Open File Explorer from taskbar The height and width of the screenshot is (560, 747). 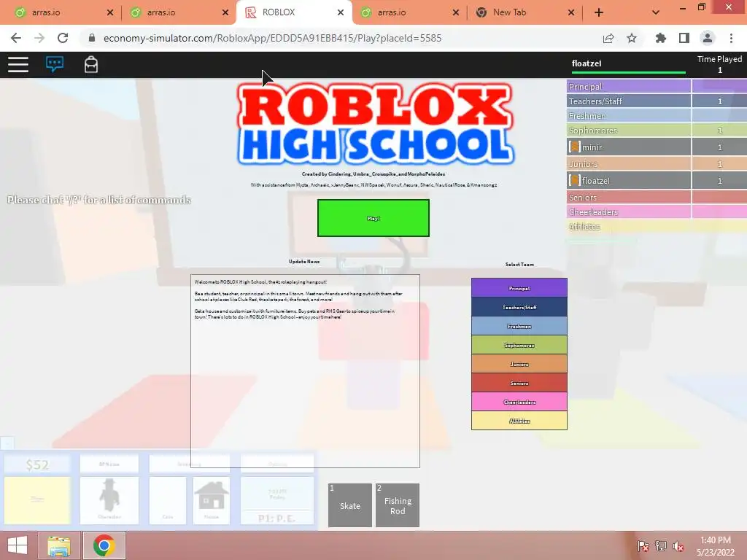coord(59,545)
